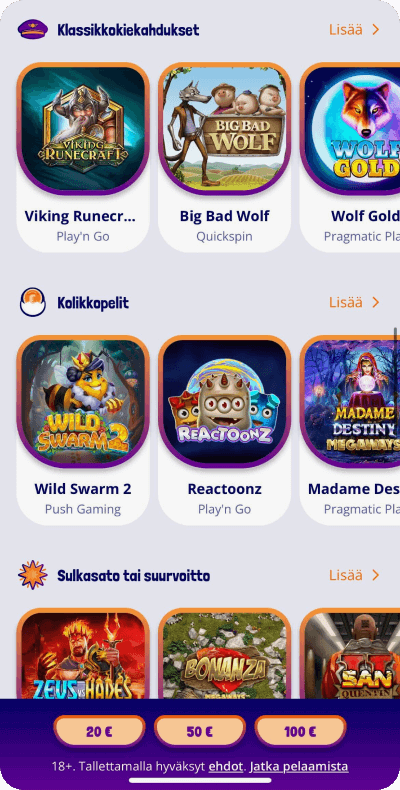Expand Kolikkopelit section via Lisää arrow
The image size is (400, 790).
354,302
